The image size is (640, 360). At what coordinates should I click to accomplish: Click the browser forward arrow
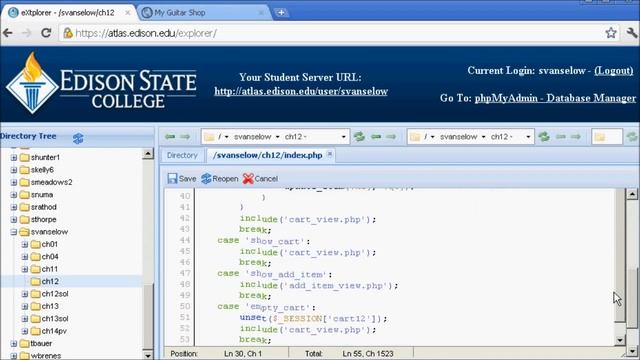pos(26,33)
